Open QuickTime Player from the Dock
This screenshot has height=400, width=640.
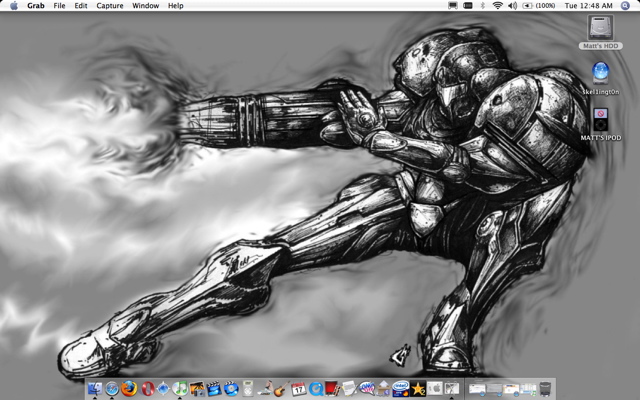316,388
